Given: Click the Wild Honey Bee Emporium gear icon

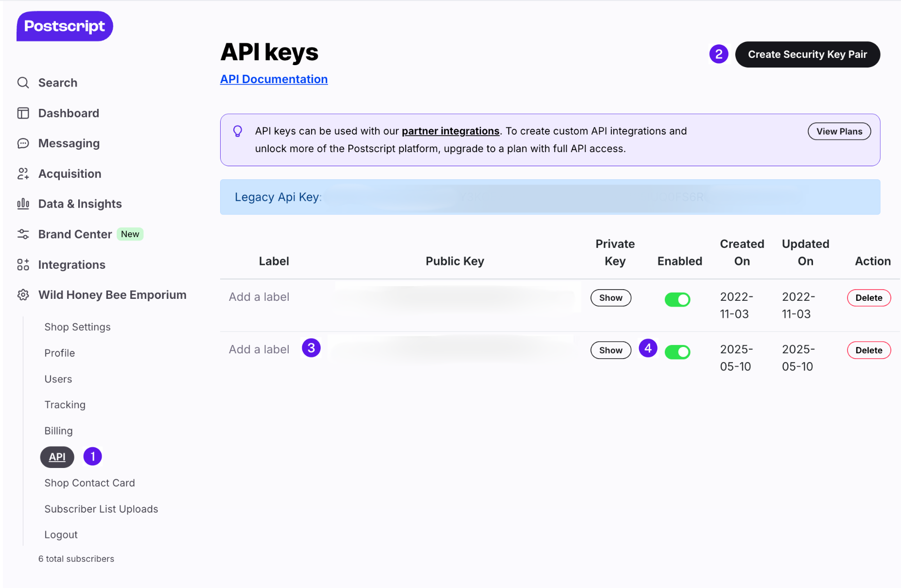Looking at the screenshot, I should 23,294.
